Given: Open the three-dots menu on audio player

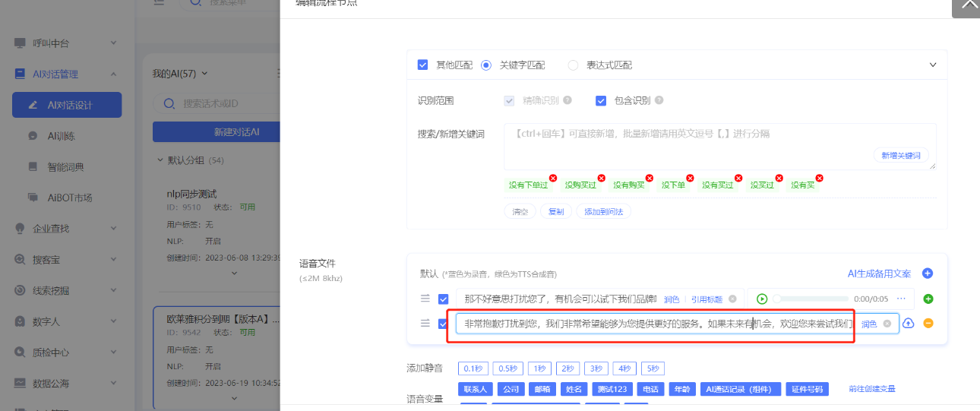Looking at the screenshot, I should point(901,299).
